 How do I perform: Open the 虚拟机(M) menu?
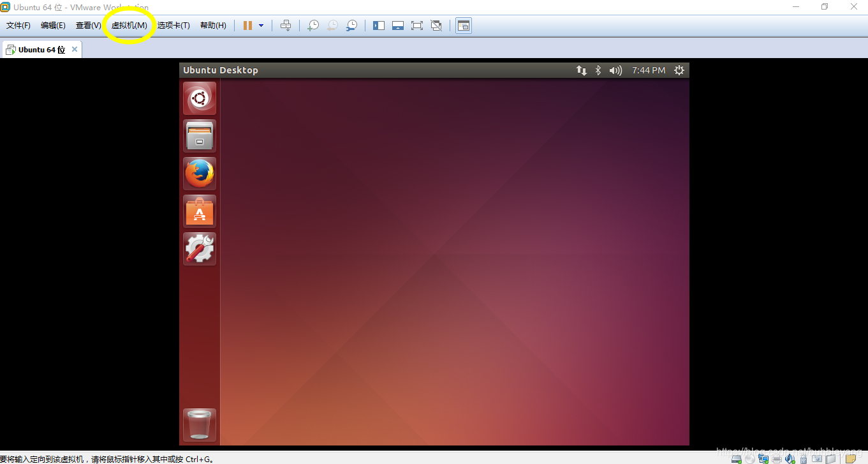click(129, 26)
